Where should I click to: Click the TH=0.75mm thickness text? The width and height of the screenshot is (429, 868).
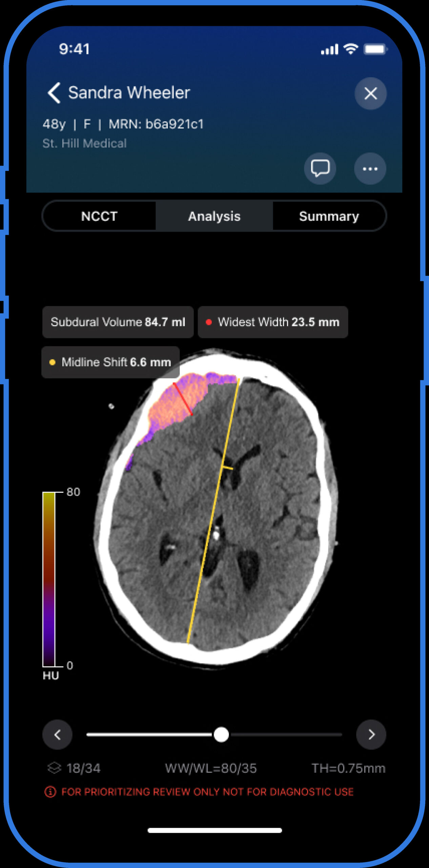348,768
